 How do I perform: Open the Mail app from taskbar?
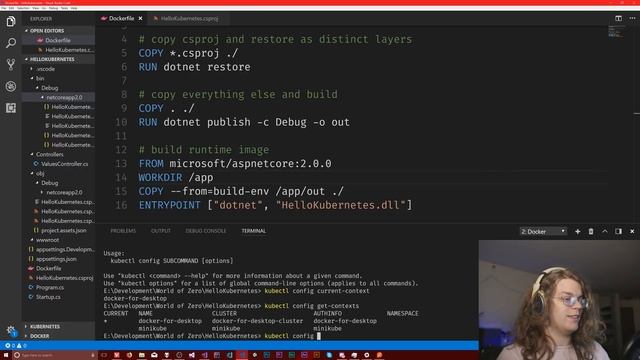click(x=154, y=356)
